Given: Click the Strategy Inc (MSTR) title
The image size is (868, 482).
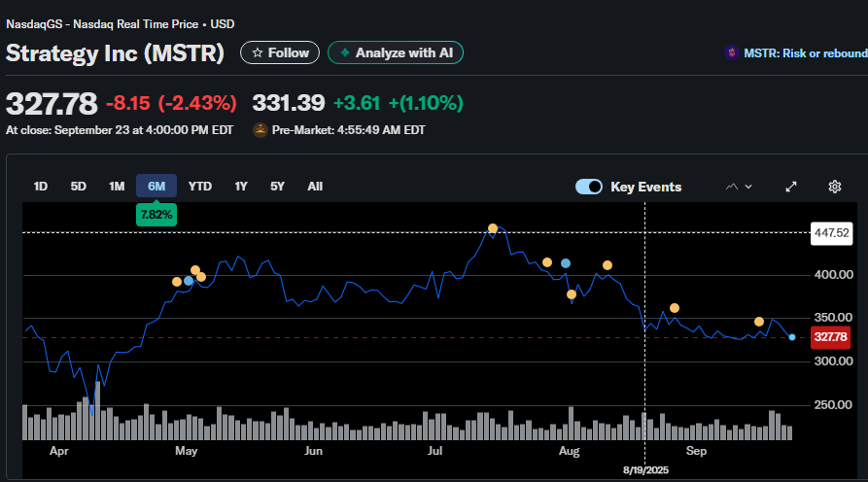Looking at the screenshot, I should point(115,53).
